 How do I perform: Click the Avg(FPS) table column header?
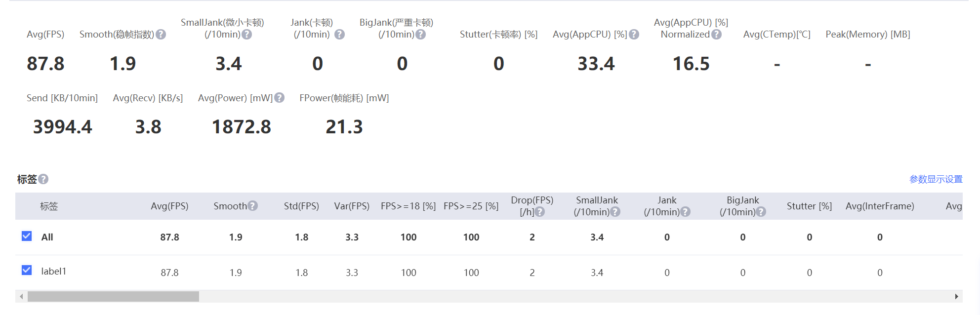[x=169, y=206]
